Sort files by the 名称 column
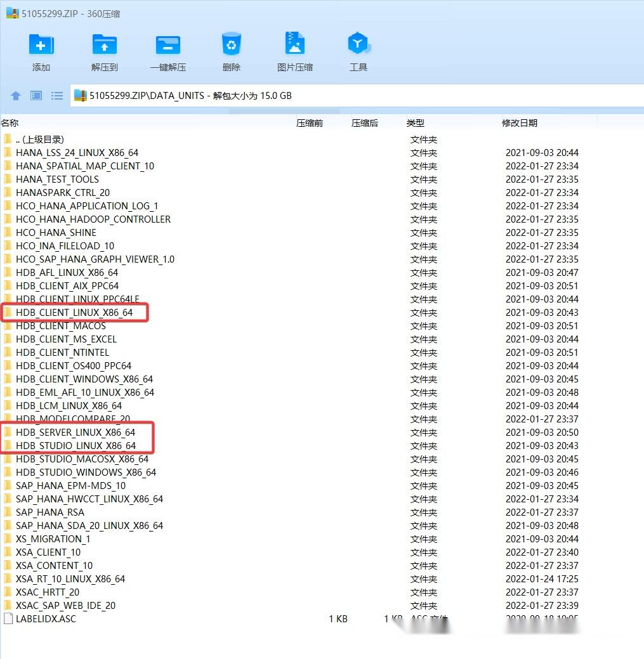This screenshot has width=644, height=659. (10, 122)
